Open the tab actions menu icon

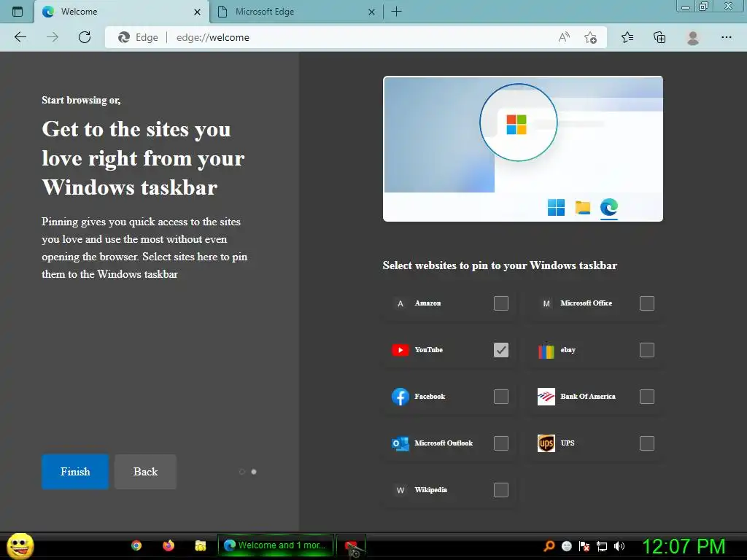pos(18,12)
